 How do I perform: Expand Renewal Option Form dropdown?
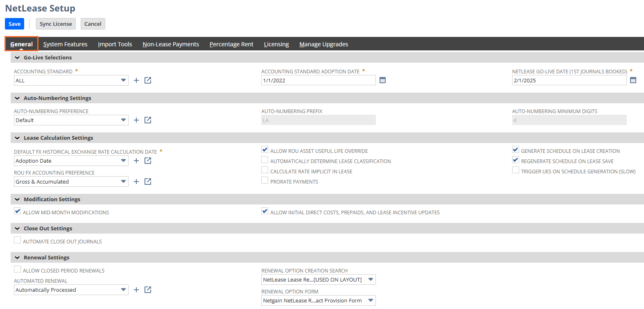pyautogui.click(x=318, y=300)
